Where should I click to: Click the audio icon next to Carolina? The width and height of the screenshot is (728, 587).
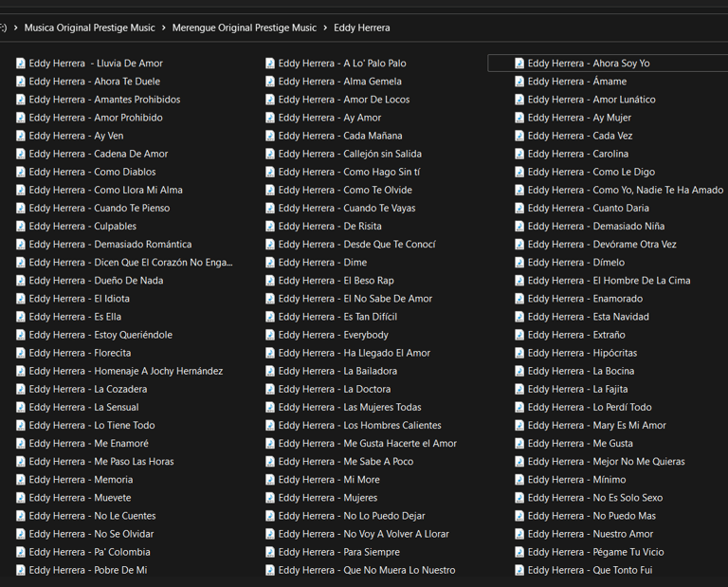[519, 154]
